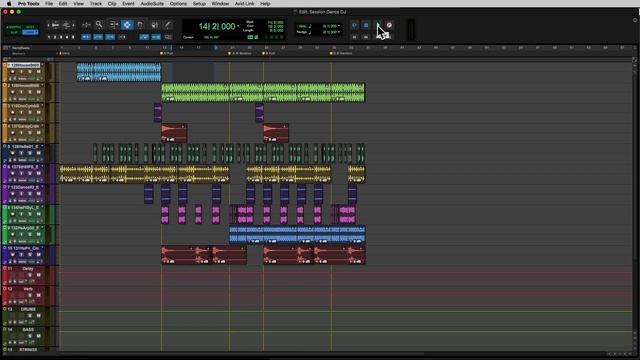Open the Grid value dropdown

pyautogui.click(x=338, y=26)
